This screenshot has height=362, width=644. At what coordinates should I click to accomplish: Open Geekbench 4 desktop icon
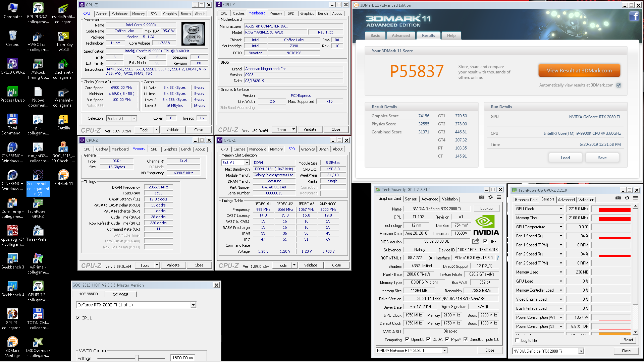[13, 289]
